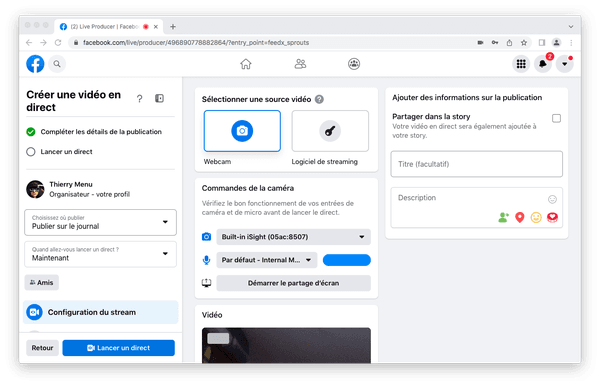Open the Configuration du stream section
The height and width of the screenshot is (386, 600).
[x=101, y=312]
